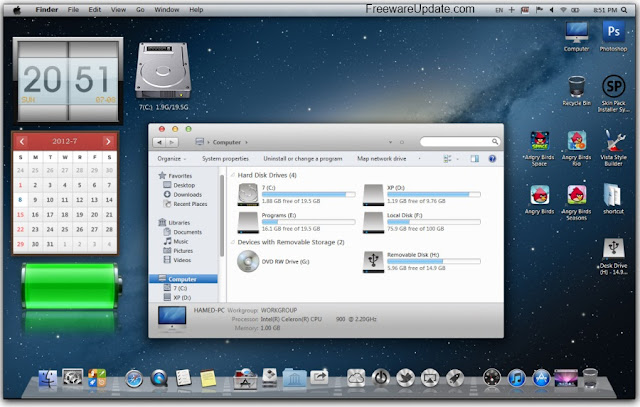Click Spotlight search magnifier in menu bar
Screen dimensions: 640x407
coord(624,10)
